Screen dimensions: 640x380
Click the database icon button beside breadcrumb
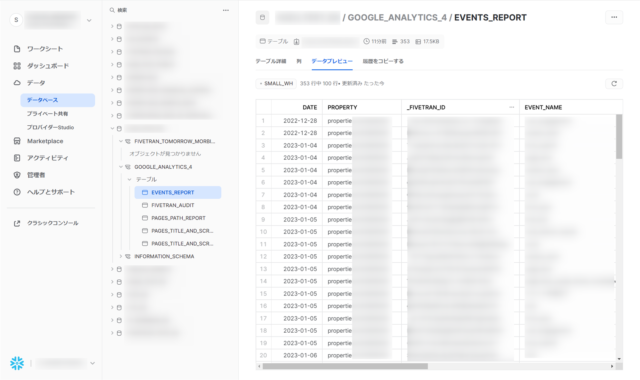click(262, 18)
